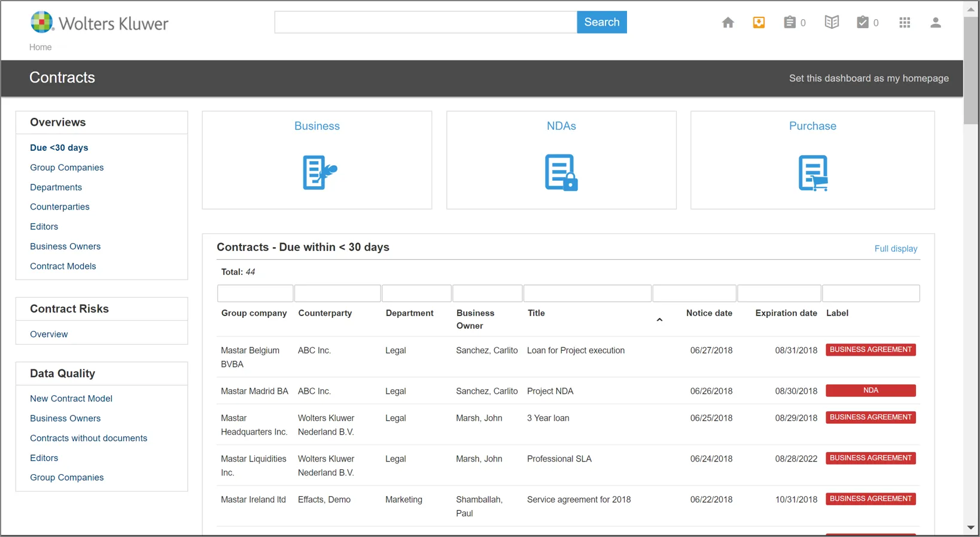Open the '3 Year loan' contract
Screen dimensions: 980x537
548,418
